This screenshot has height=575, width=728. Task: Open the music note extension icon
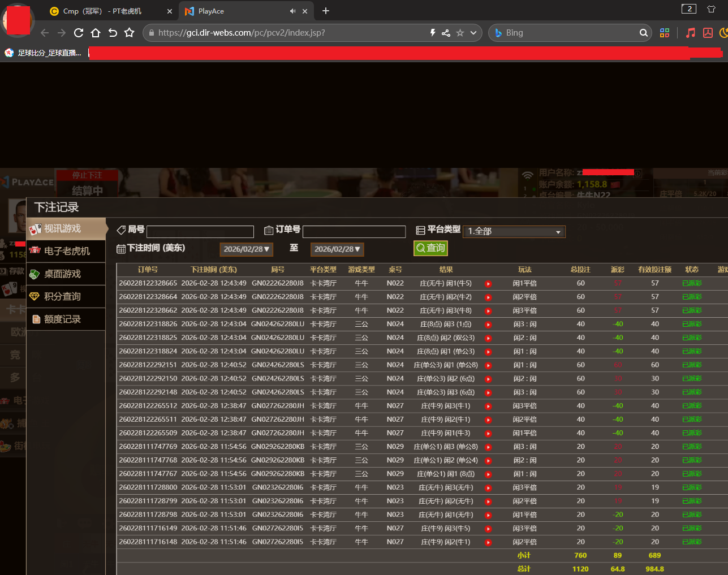pyautogui.click(x=691, y=33)
